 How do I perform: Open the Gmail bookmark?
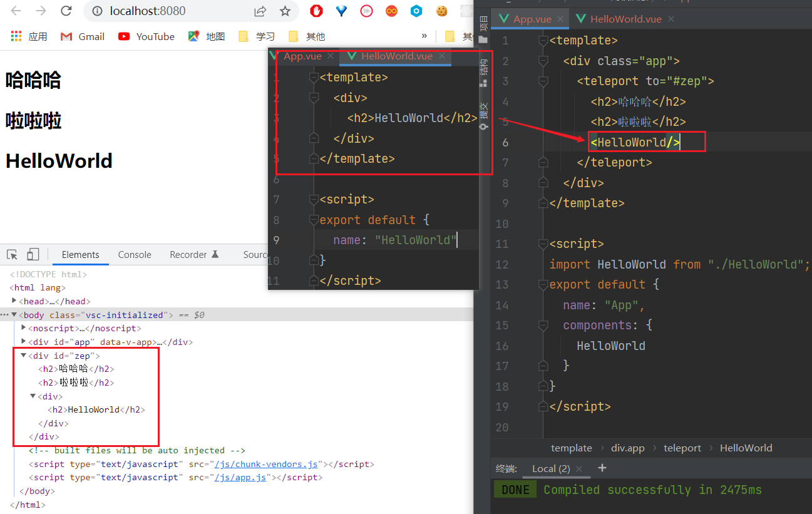pos(83,36)
